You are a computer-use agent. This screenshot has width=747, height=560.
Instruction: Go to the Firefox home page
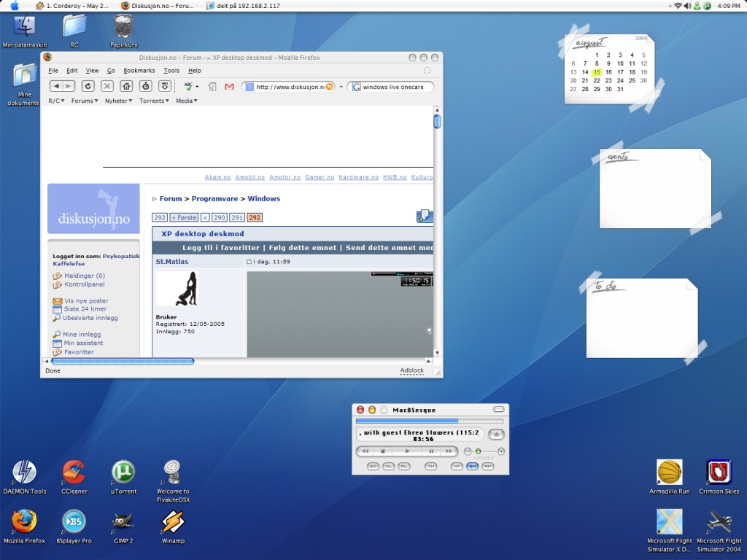[126, 86]
